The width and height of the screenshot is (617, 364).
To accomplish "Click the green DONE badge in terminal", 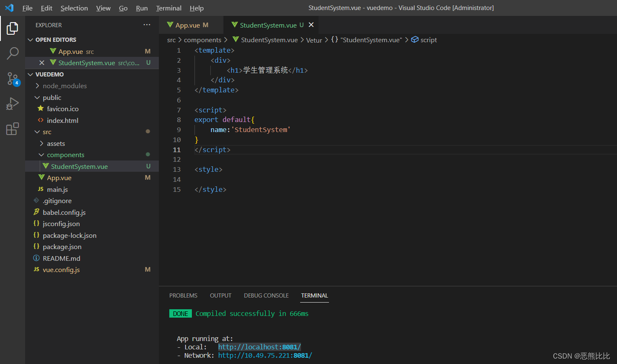I will point(181,313).
